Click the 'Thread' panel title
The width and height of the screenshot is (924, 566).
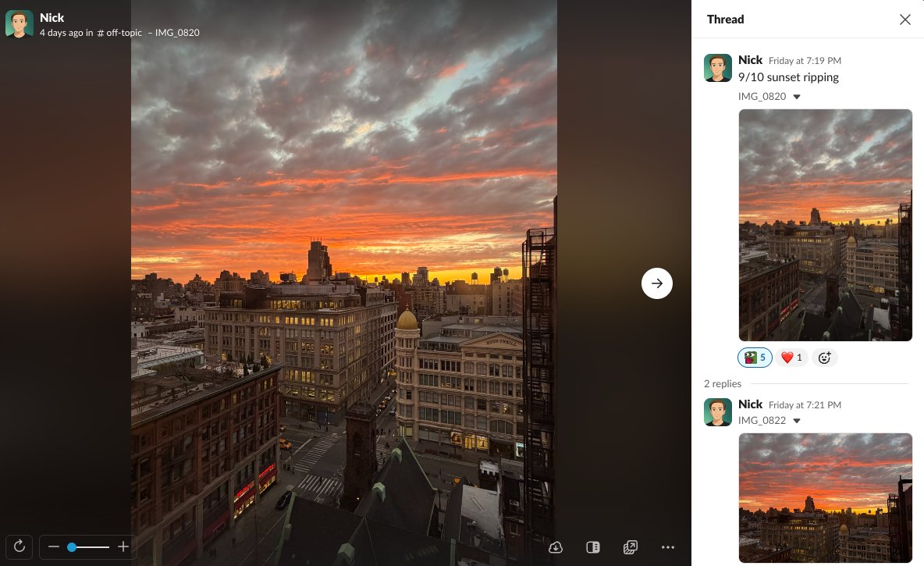726,20
